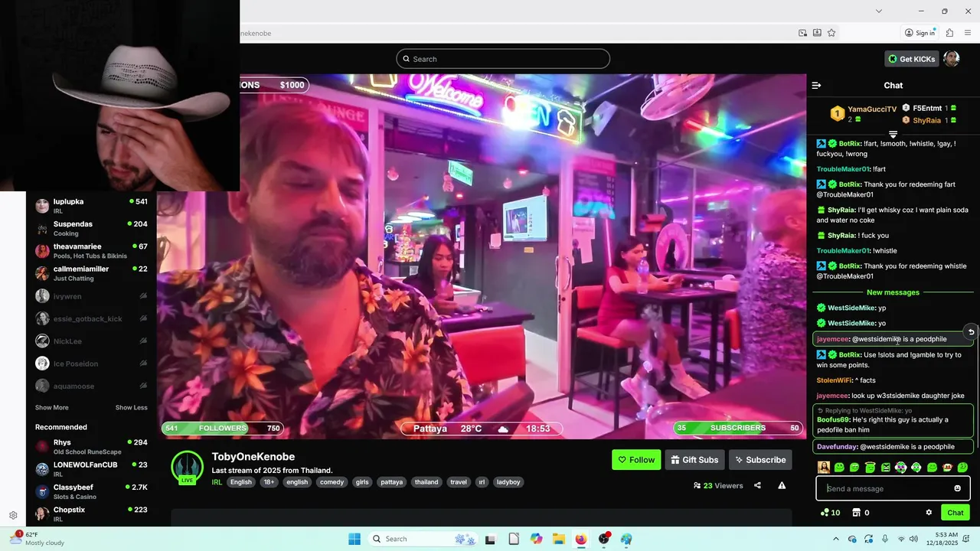This screenshot has width=980, height=551.
Task: Open recommended channel LONEWOLFanCUB
Action: coord(92,469)
